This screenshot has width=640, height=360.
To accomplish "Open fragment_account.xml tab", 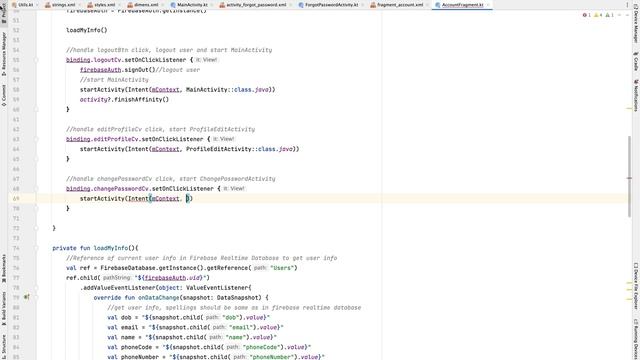I will point(399,5).
